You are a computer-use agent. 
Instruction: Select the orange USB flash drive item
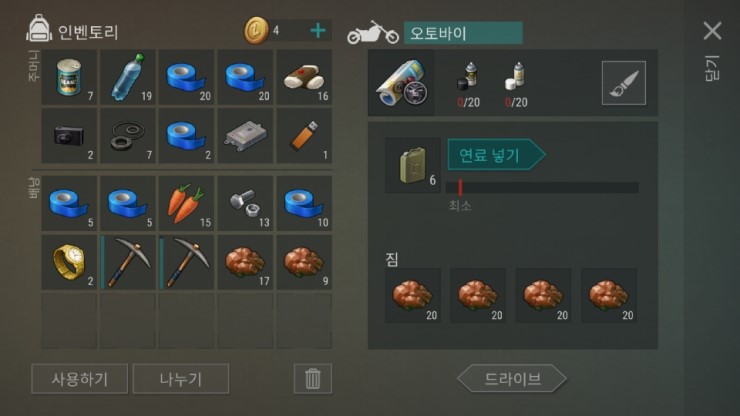pyautogui.click(x=304, y=136)
